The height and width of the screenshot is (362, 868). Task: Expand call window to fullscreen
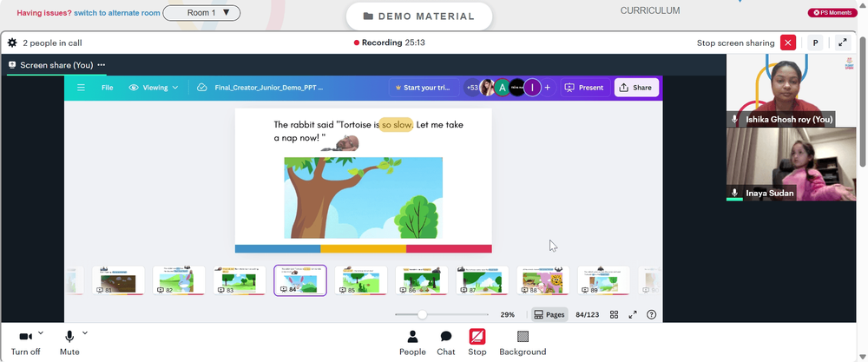842,43
